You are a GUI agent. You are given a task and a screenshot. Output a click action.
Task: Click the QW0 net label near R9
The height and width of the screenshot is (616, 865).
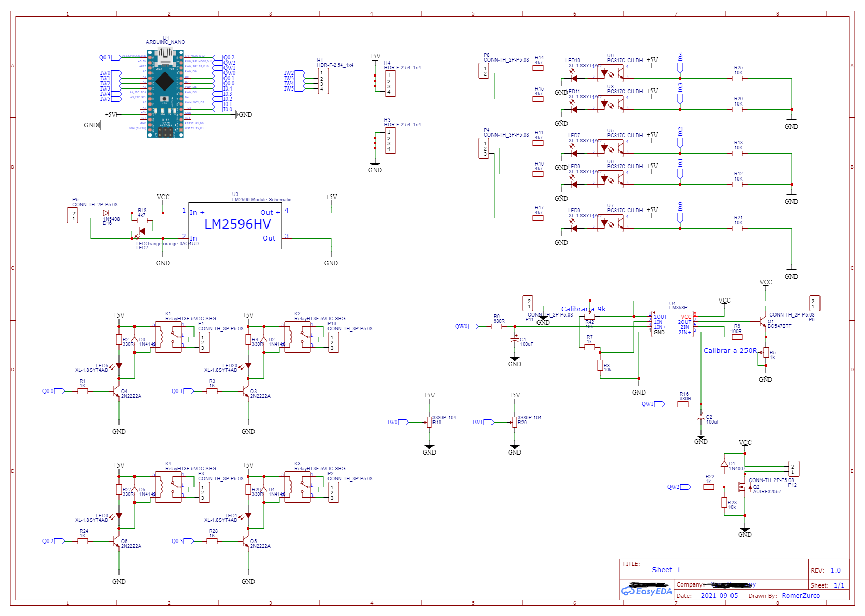[467, 326]
